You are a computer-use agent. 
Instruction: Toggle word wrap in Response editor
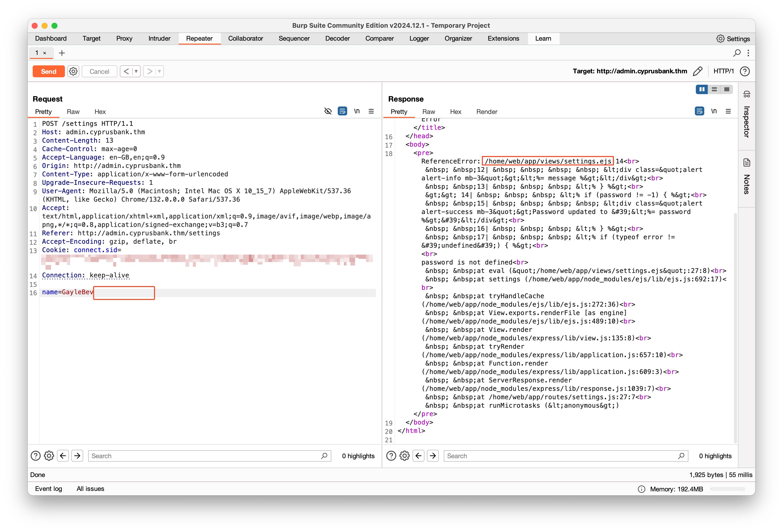pos(700,111)
